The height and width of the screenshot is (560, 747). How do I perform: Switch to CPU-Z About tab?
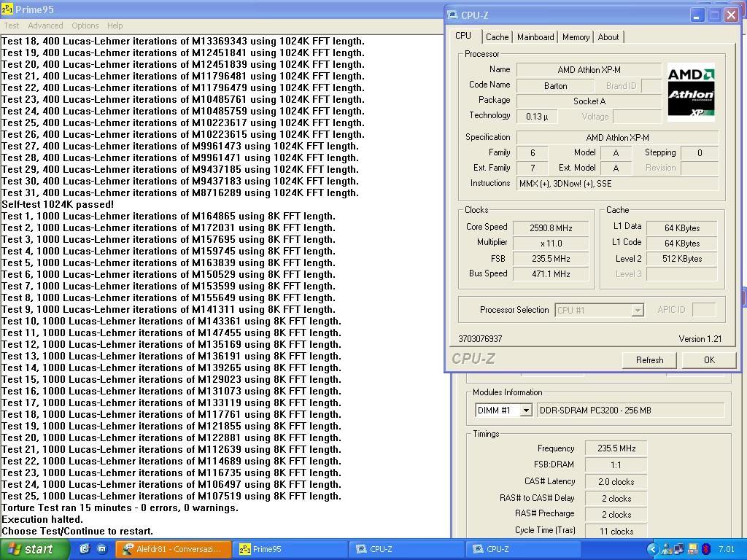(608, 37)
